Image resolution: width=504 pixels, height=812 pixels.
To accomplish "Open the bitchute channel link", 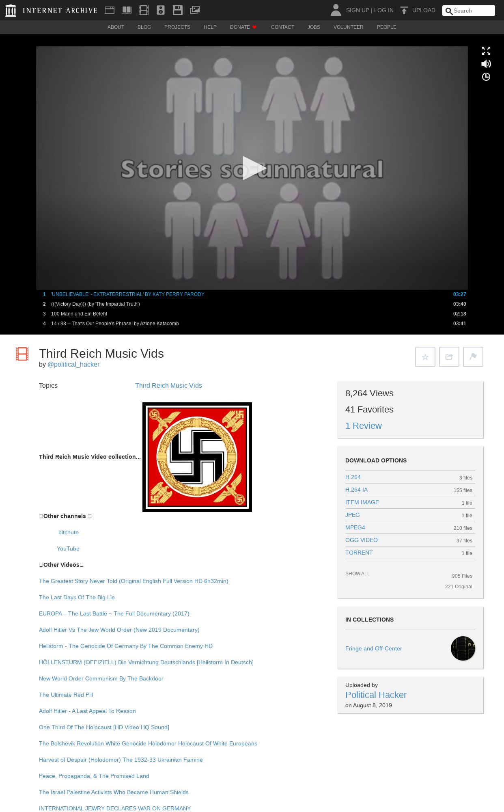I will [69, 532].
